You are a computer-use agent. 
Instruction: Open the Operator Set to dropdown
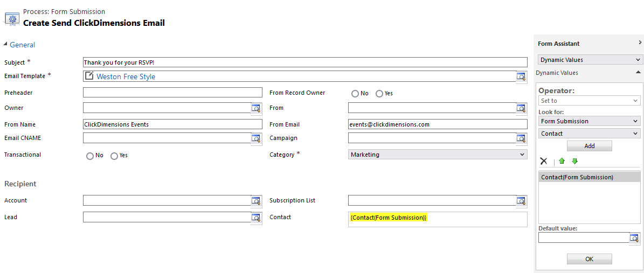coord(590,101)
